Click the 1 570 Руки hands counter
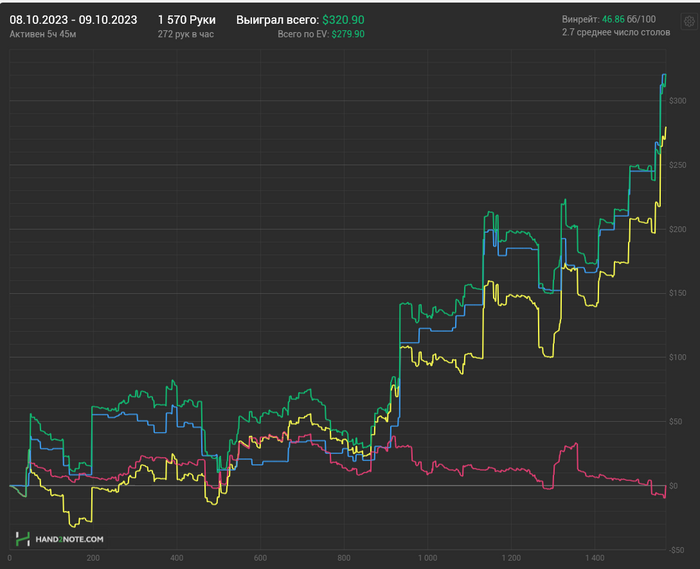This screenshot has height=569, width=700. coord(187,20)
